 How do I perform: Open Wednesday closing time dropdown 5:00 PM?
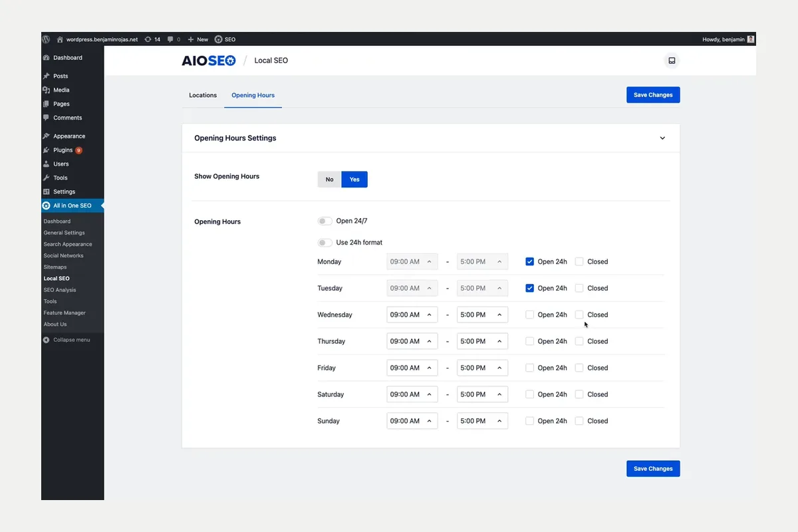(x=482, y=315)
